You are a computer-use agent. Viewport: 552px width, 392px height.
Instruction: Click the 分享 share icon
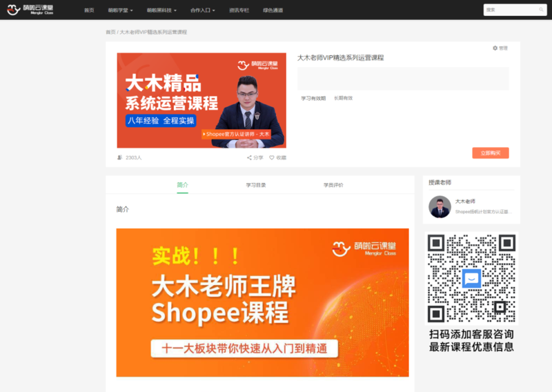[x=249, y=157]
